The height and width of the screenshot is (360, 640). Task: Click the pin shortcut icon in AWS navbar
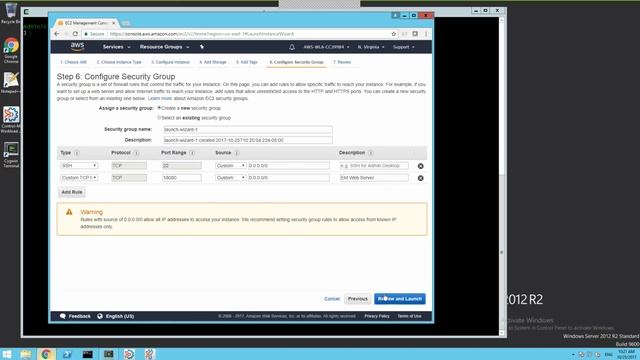(202, 47)
